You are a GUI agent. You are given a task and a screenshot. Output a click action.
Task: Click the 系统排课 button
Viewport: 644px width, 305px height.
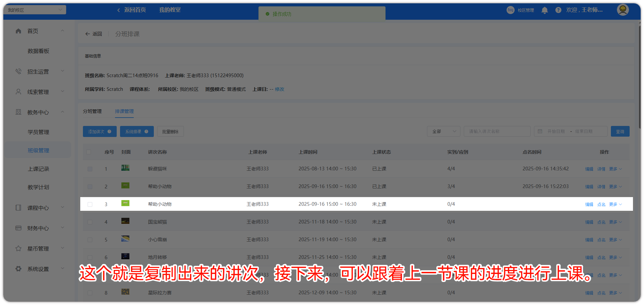point(137,131)
